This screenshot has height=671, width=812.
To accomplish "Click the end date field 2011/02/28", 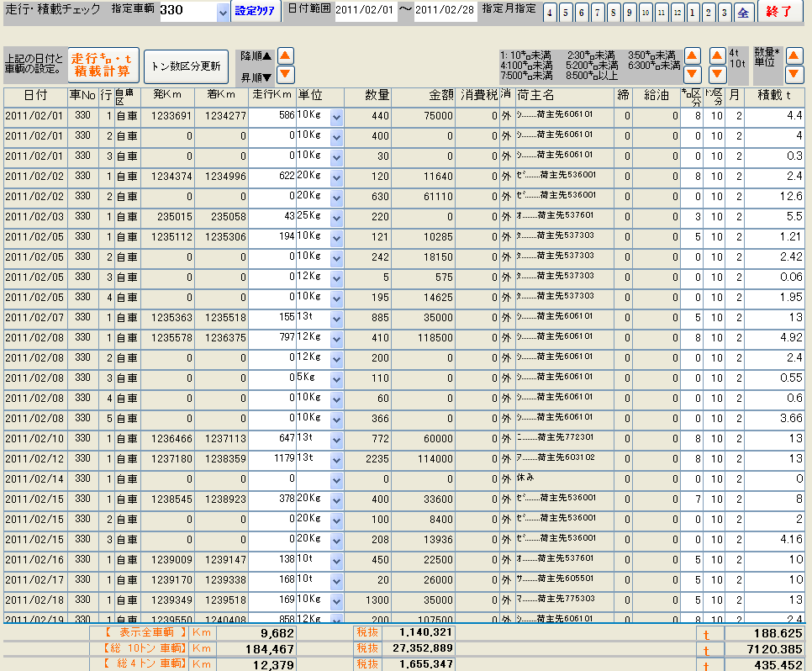I will coord(445,12).
